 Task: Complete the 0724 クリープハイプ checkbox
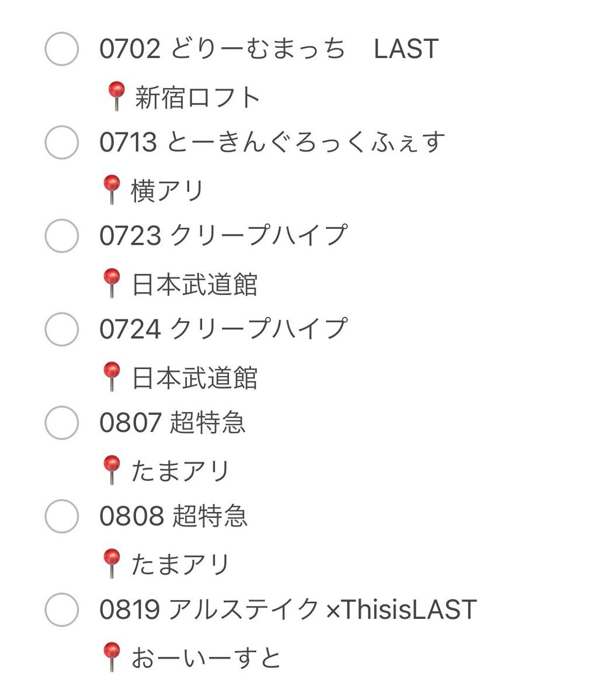pyautogui.click(x=62, y=329)
